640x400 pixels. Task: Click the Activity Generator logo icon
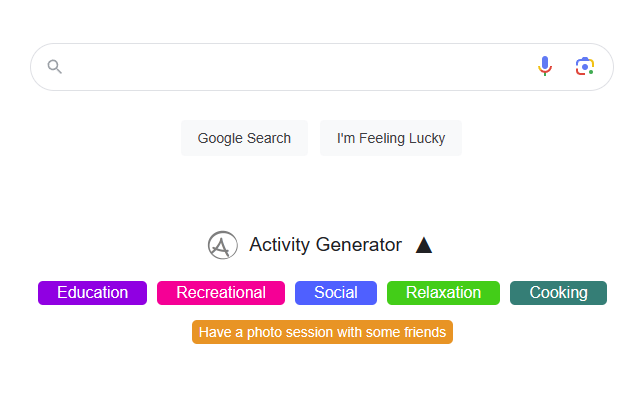point(222,245)
